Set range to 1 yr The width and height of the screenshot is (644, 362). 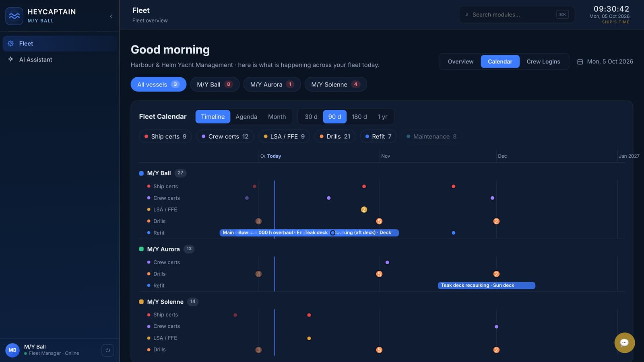(382, 117)
